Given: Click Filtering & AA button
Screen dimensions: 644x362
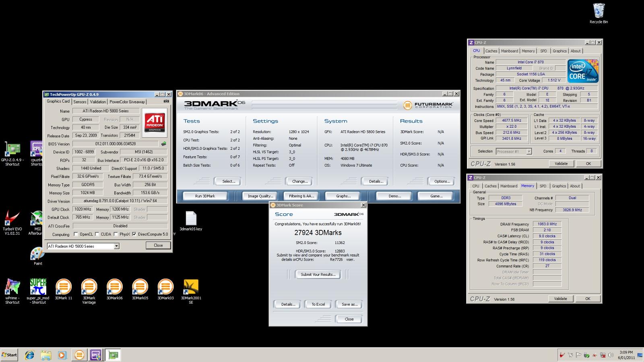Looking at the screenshot, I should [x=301, y=196].
